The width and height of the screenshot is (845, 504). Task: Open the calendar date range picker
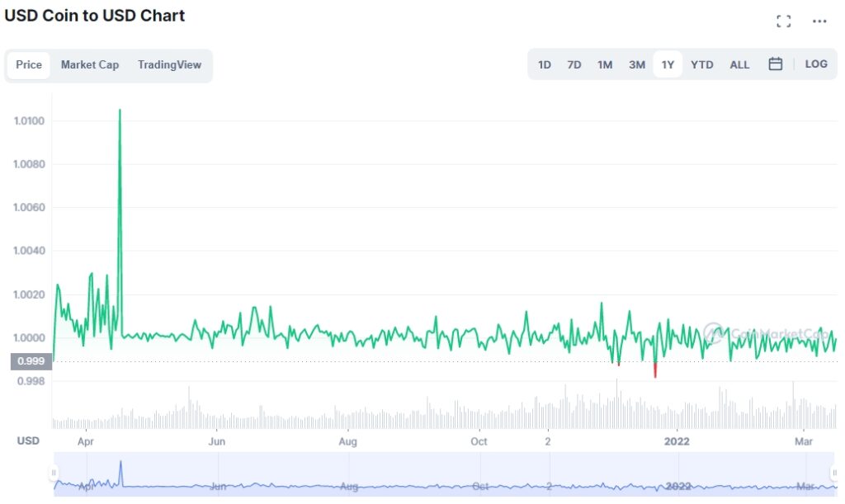(x=775, y=64)
